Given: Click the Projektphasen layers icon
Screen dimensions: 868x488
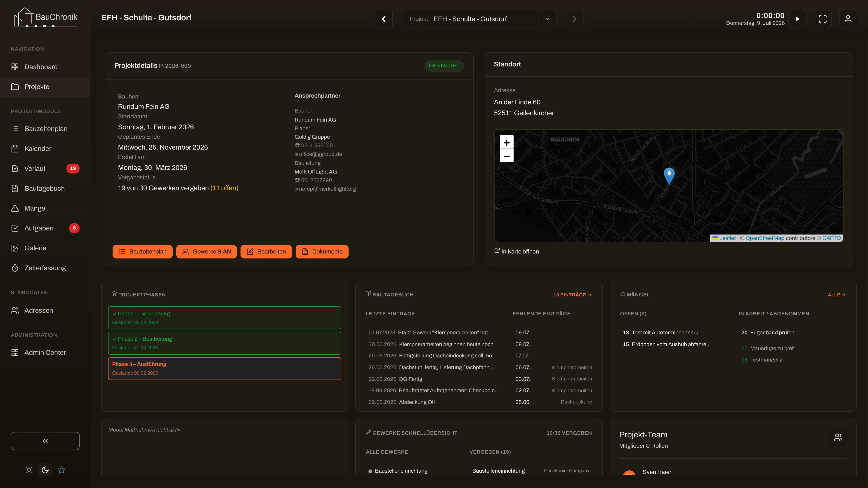Looking at the screenshot, I should tap(114, 294).
